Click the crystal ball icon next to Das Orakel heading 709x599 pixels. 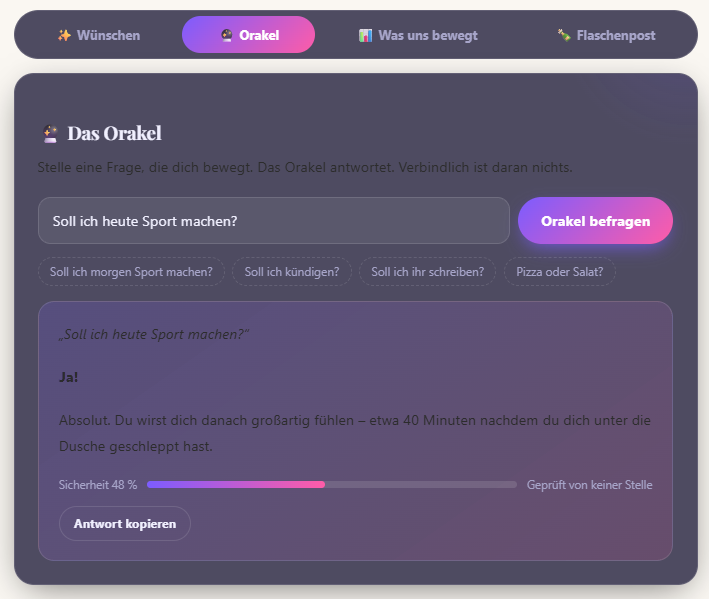coord(50,134)
